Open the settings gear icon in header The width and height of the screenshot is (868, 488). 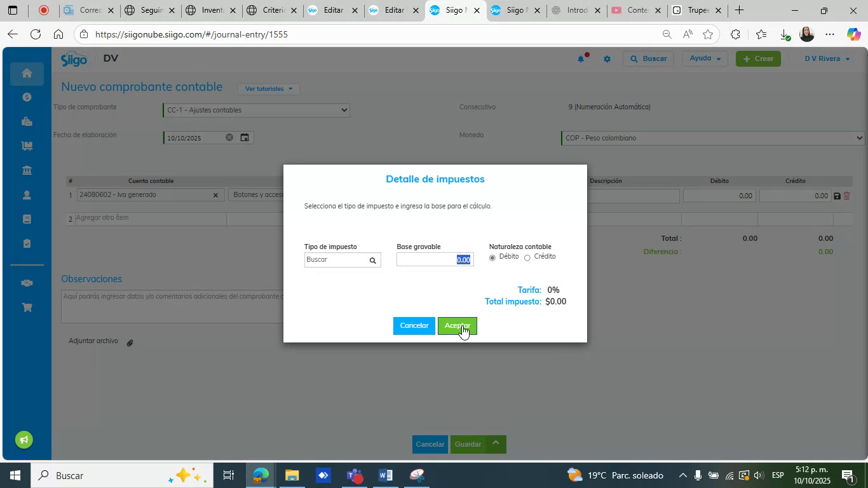607,59
